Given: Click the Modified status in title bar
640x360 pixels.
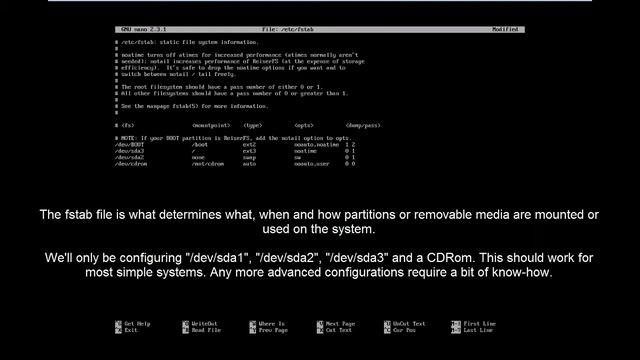Looking at the screenshot, I should [505, 29].
